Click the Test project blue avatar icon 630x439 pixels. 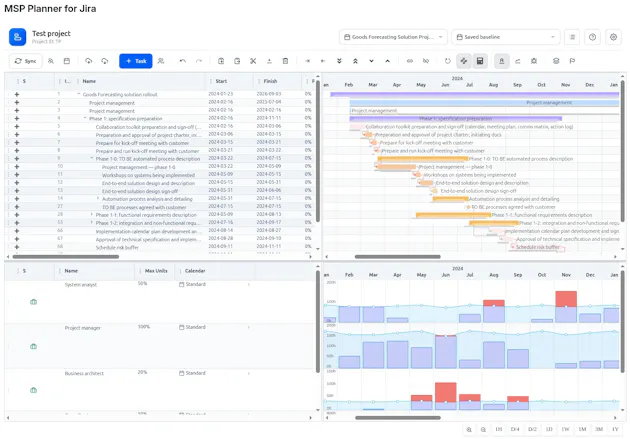[x=18, y=37]
